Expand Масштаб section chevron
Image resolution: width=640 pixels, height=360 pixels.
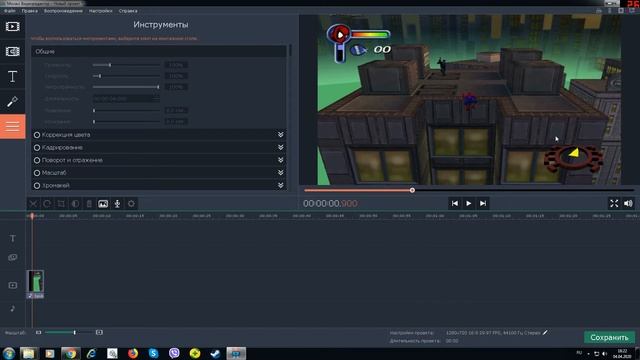pyautogui.click(x=280, y=173)
